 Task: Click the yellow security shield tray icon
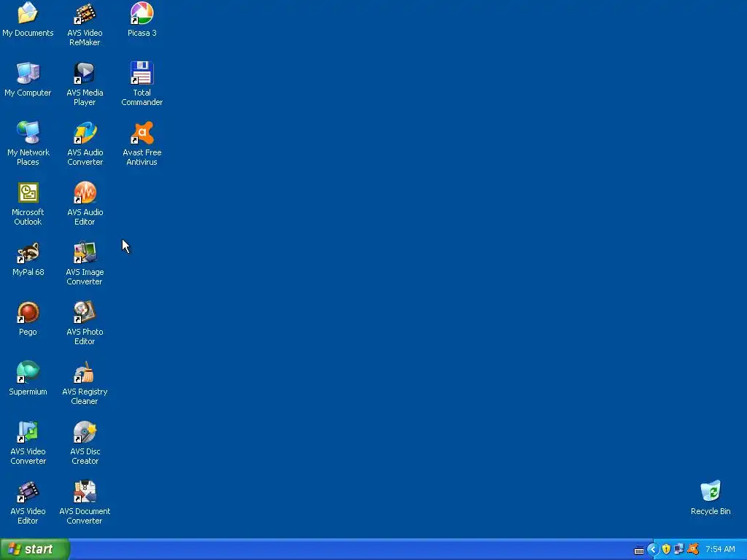(x=666, y=550)
